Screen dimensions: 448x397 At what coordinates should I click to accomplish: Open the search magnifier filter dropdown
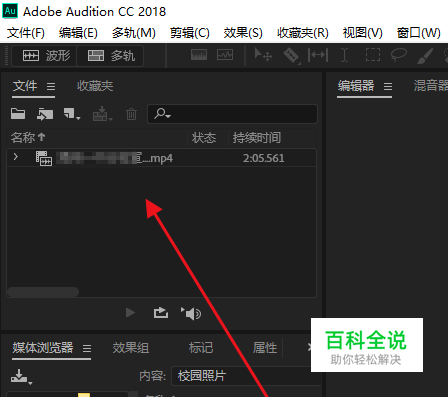(162, 114)
